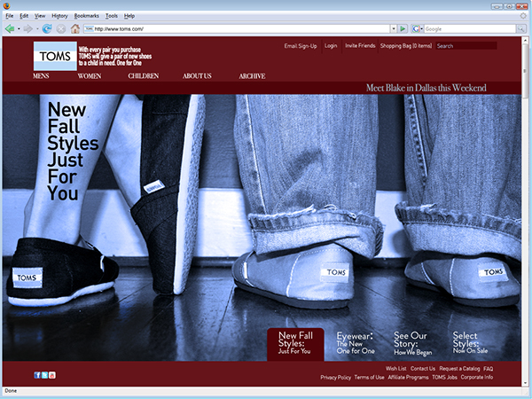Open the Tools menu

click(x=112, y=16)
